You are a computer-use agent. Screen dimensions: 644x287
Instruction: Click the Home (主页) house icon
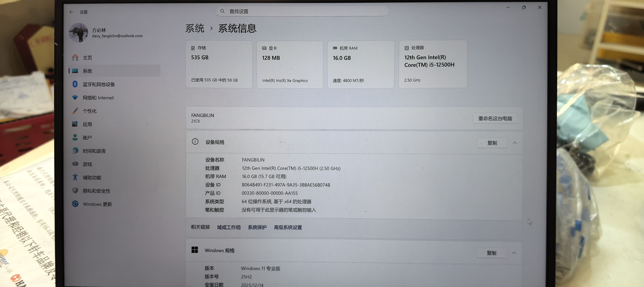click(x=75, y=58)
